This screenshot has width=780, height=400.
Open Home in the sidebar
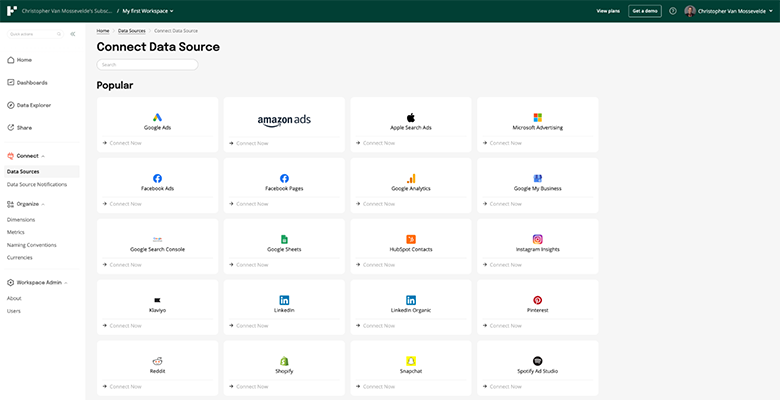(x=20, y=60)
